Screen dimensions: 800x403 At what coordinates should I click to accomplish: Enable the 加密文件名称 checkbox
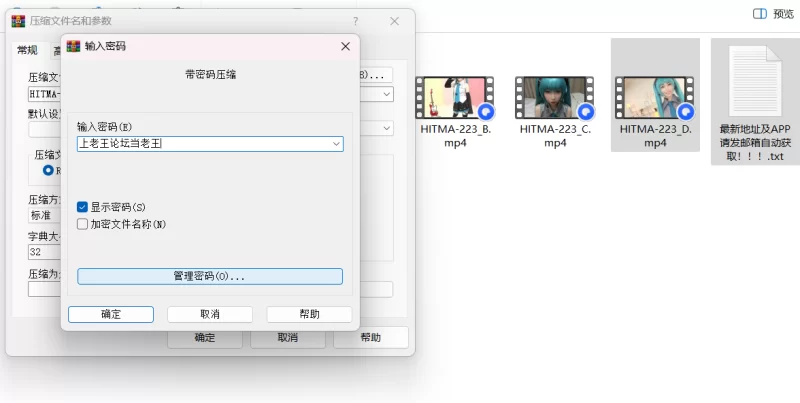(82, 224)
